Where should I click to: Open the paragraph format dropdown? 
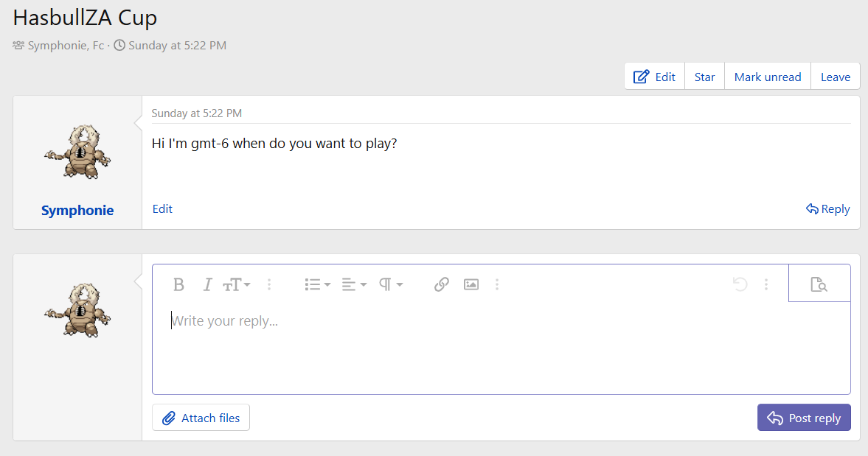391,284
